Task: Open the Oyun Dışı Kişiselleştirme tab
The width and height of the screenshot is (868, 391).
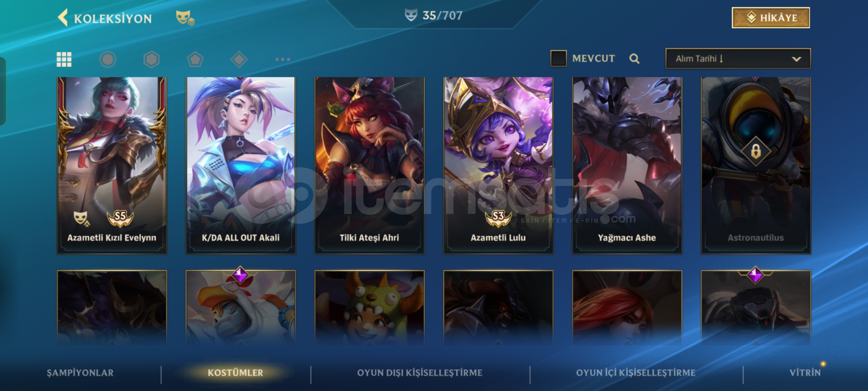Action: [420, 373]
